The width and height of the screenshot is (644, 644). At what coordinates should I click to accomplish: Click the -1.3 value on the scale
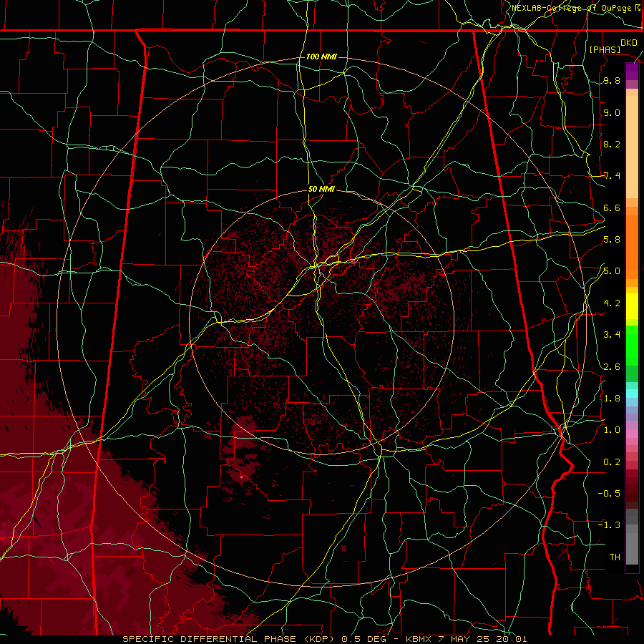[x=609, y=525]
